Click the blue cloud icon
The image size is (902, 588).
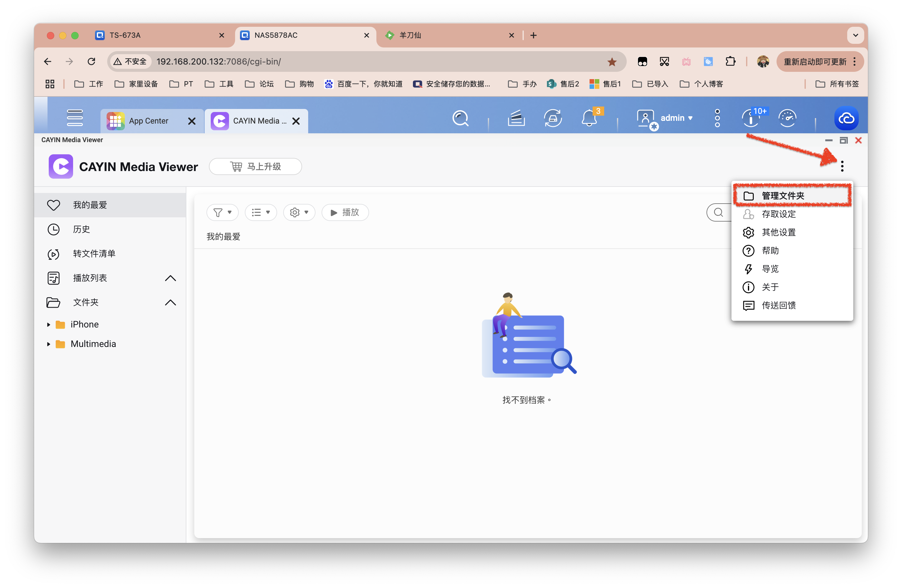tap(846, 118)
